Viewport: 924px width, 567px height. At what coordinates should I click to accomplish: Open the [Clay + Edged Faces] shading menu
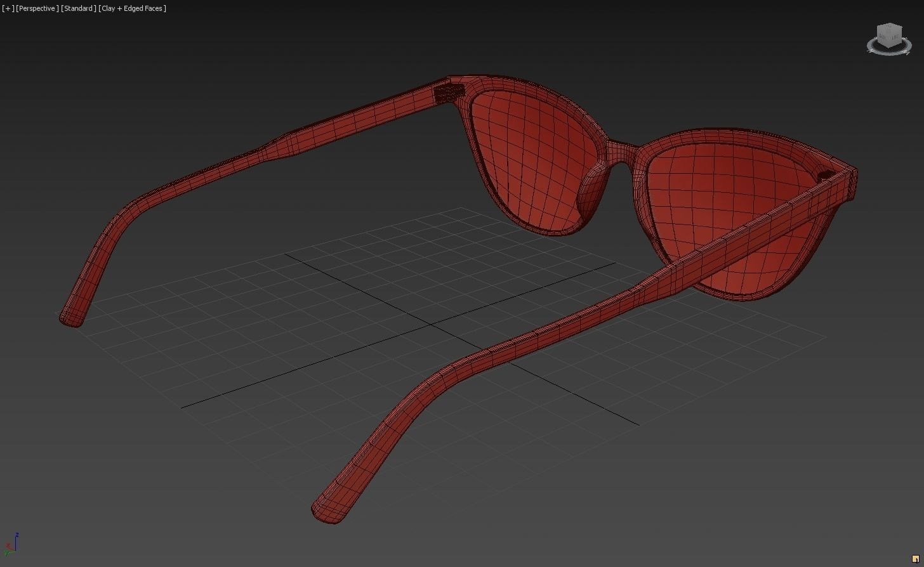click(133, 8)
